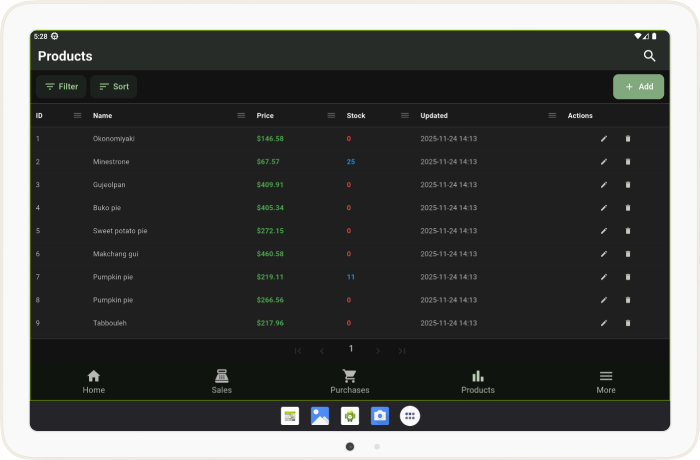Screen dimensions: 700x460
Task: Delete the Gujeolpan product
Action: tap(628, 184)
